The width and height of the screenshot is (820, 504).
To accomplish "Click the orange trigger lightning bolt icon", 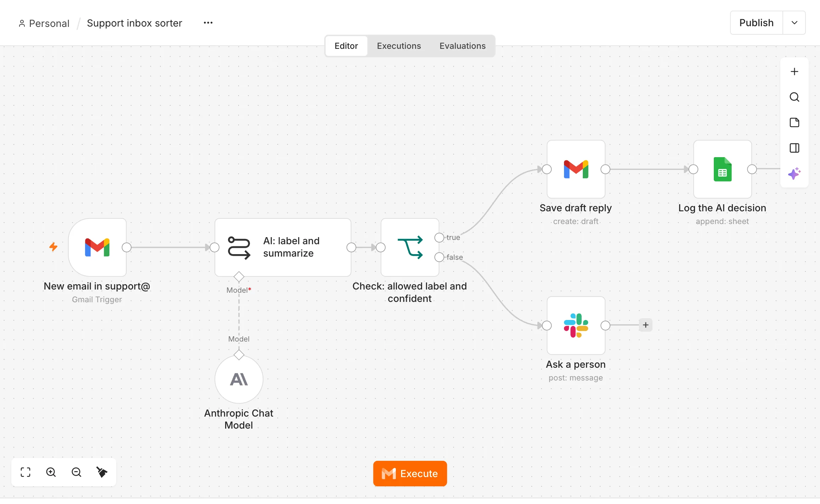I will point(53,247).
